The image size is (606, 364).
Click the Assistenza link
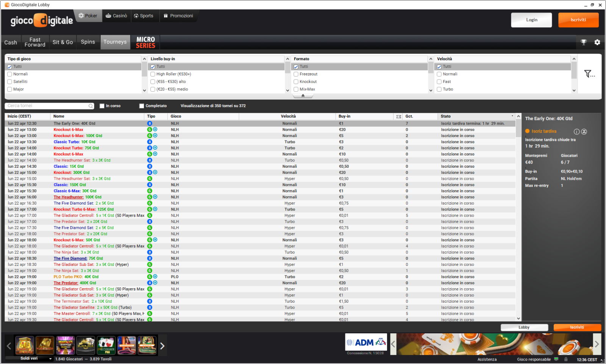coord(487,359)
